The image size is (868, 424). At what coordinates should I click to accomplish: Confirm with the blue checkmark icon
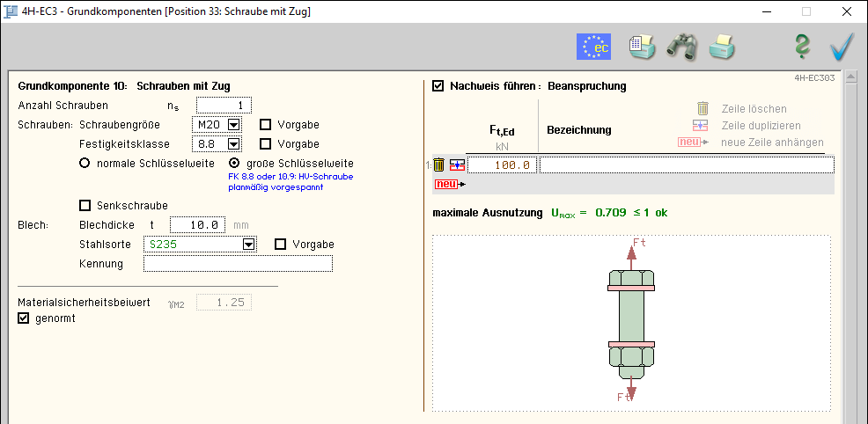pos(842,47)
